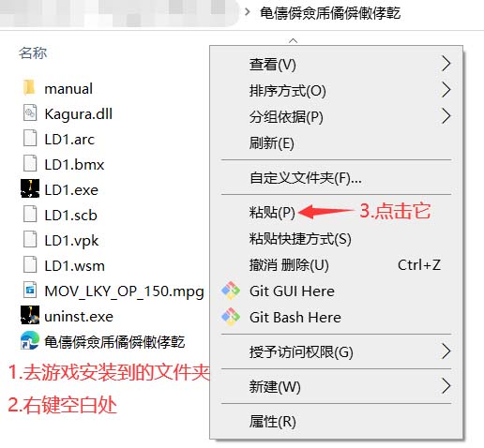Select the Kagura.dll file icon

30,113
